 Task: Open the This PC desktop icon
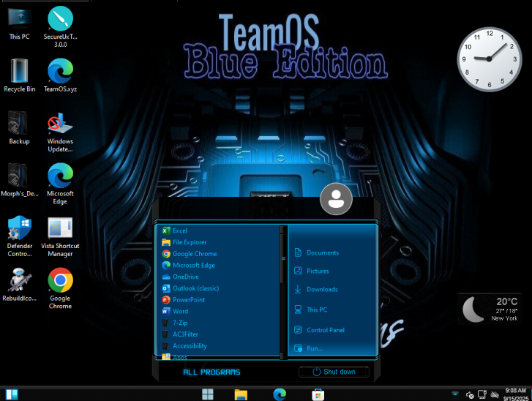pos(19,23)
